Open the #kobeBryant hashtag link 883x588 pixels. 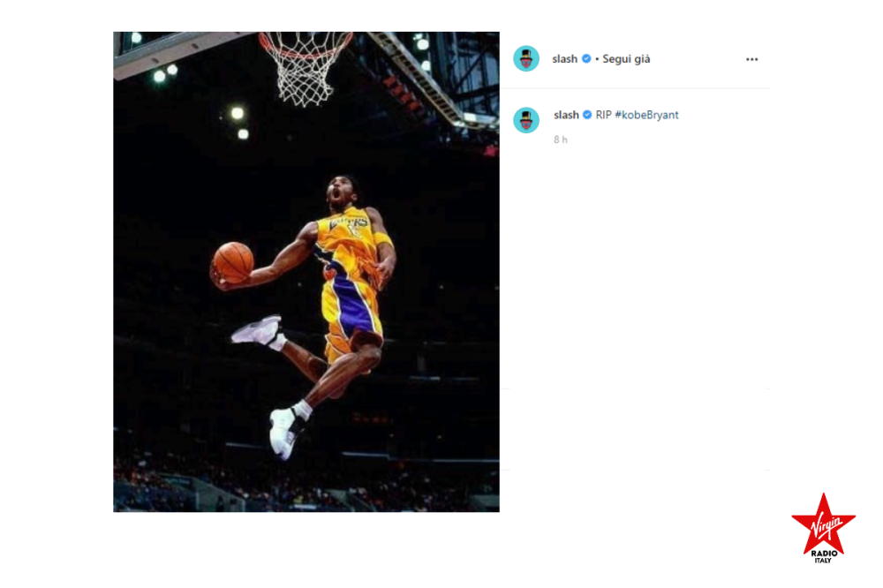[646, 115]
